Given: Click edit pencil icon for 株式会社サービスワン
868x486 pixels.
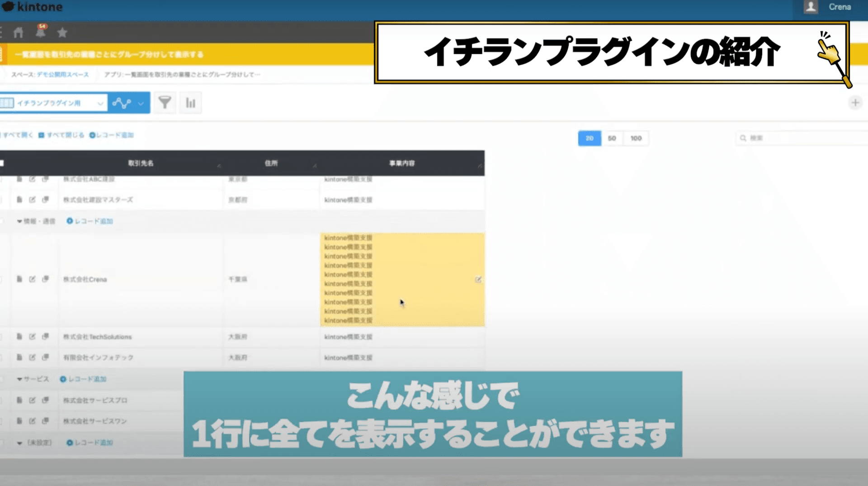Looking at the screenshot, I should click(x=32, y=421).
